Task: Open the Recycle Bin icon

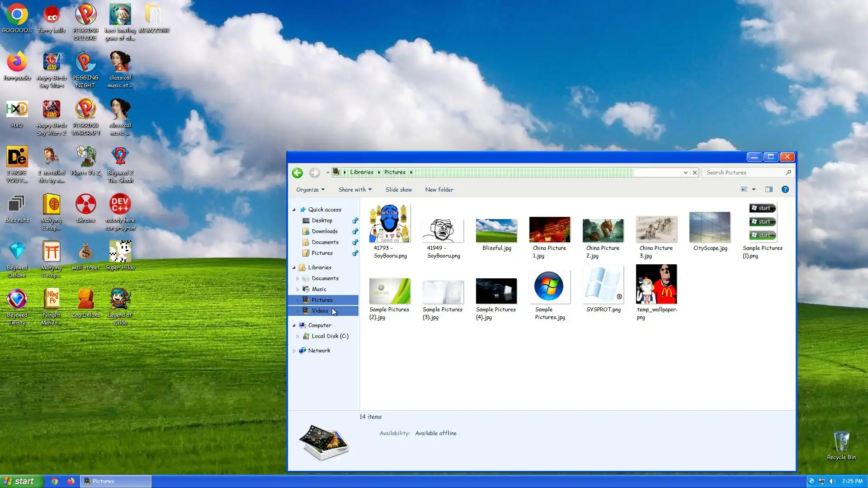Action: (841, 441)
